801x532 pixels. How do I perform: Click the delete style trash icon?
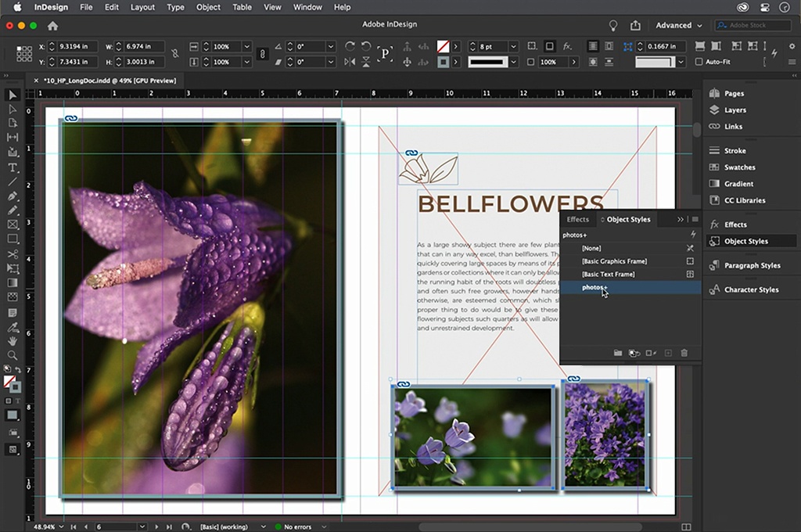pyautogui.click(x=684, y=354)
